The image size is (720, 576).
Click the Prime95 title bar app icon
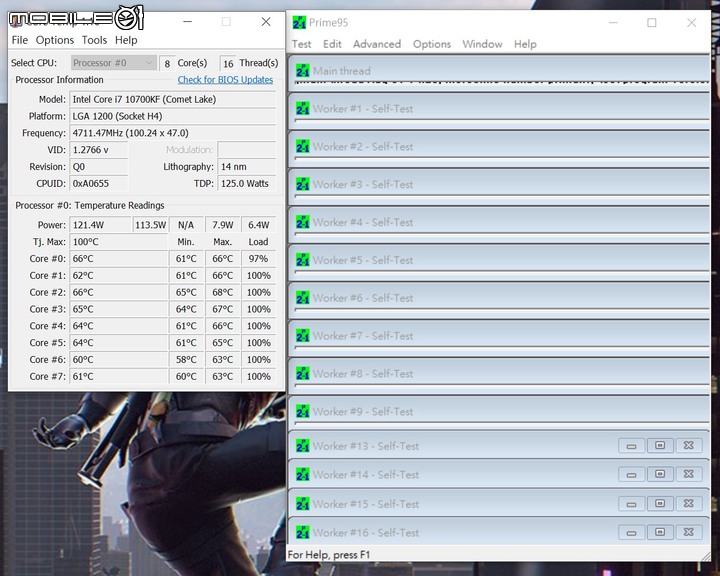point(299,22)
